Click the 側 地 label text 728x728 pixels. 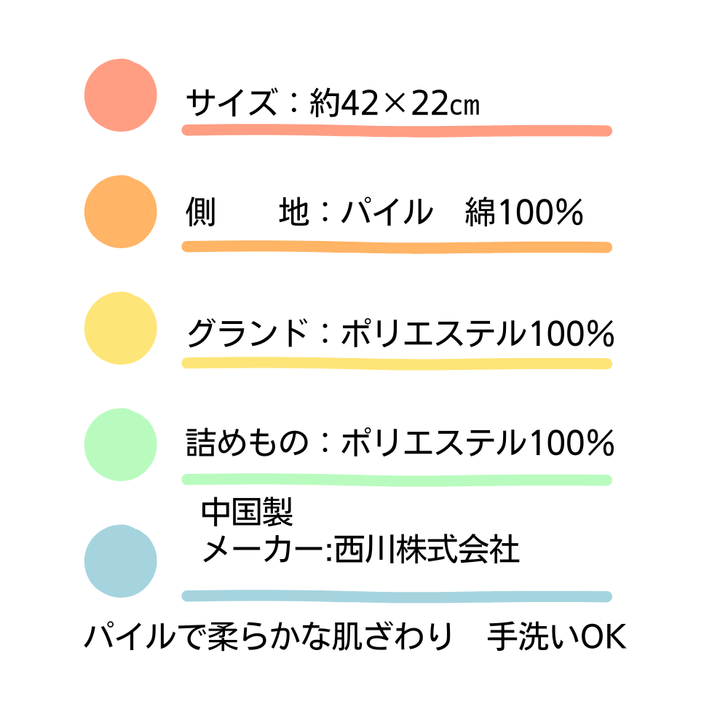(248, 213)
